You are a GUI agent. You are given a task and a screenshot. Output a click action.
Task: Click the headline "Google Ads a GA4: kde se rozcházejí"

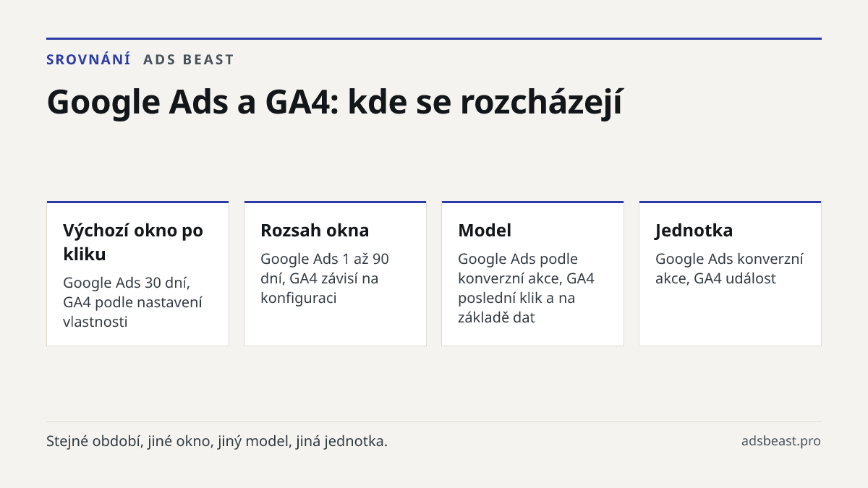tap(334, 102)
